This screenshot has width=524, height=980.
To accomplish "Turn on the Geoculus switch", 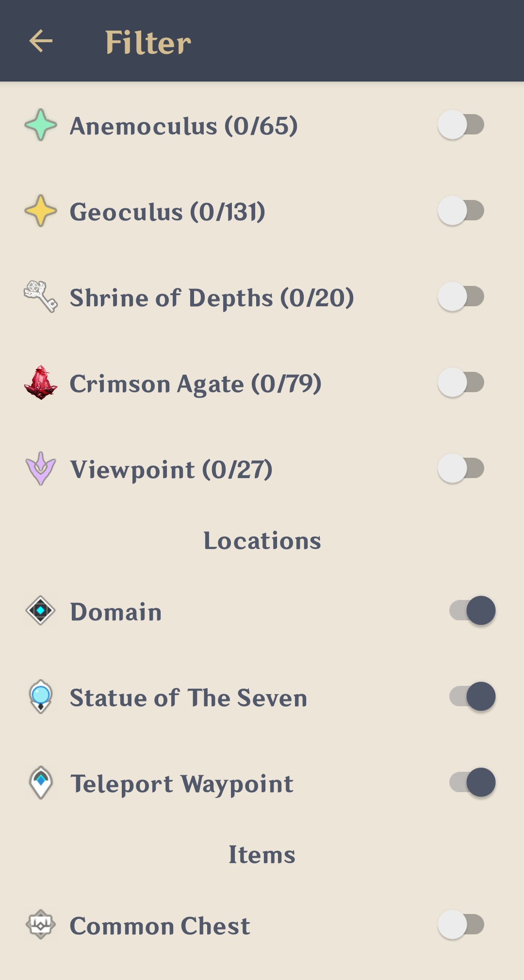I will tap(461, 211).
